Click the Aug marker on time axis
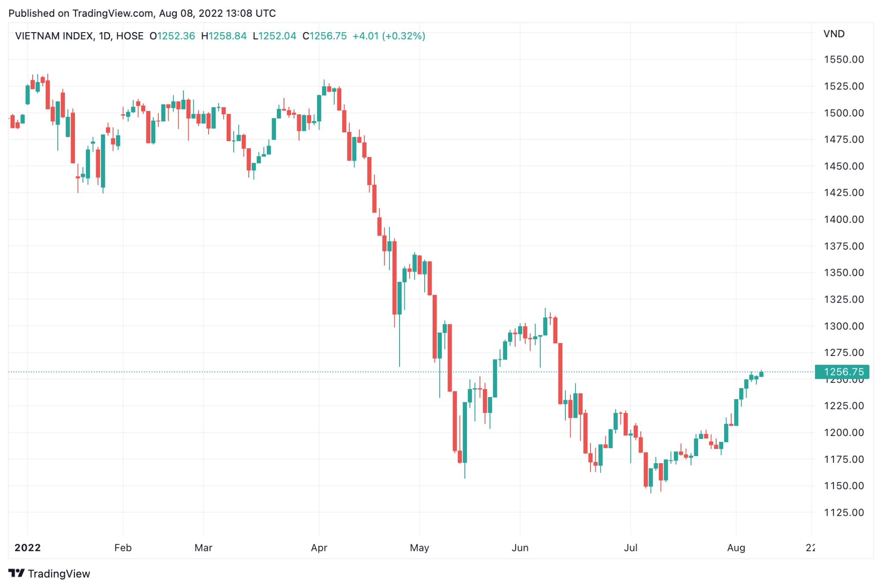 pyautogui.click(x=736, y=547)
